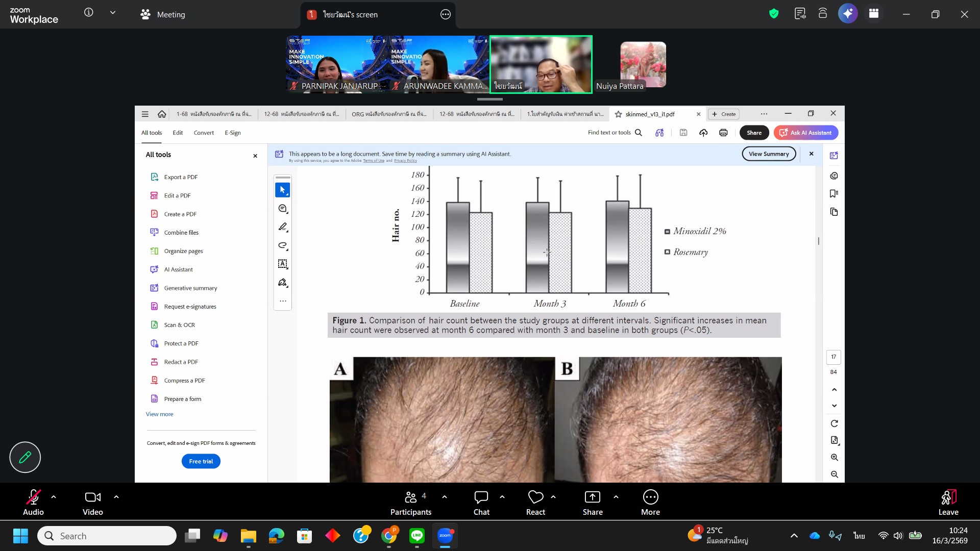
Task: Open bookmarks panel icon on right sidebar
Action: coord(834,194)
